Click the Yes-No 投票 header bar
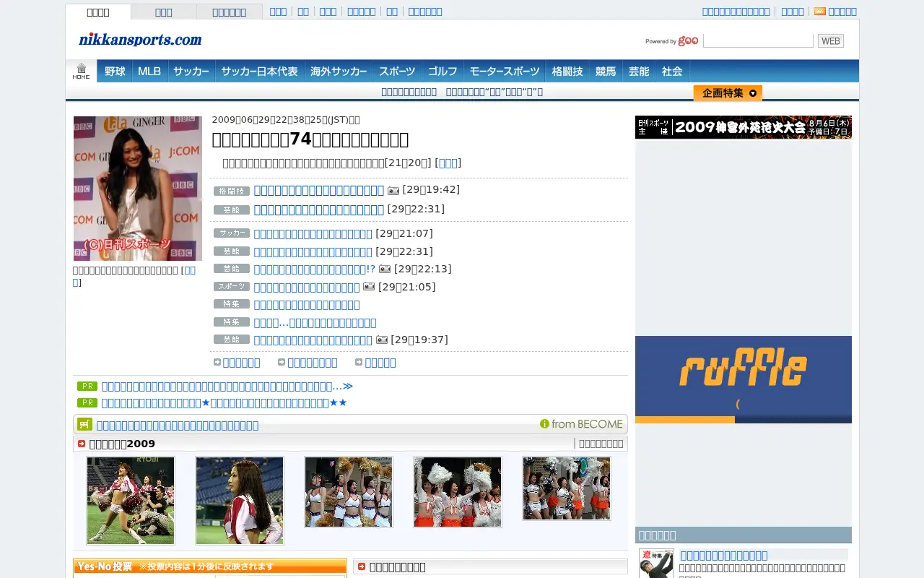Viewport: 924px width, 578px height. pos(210,566)
